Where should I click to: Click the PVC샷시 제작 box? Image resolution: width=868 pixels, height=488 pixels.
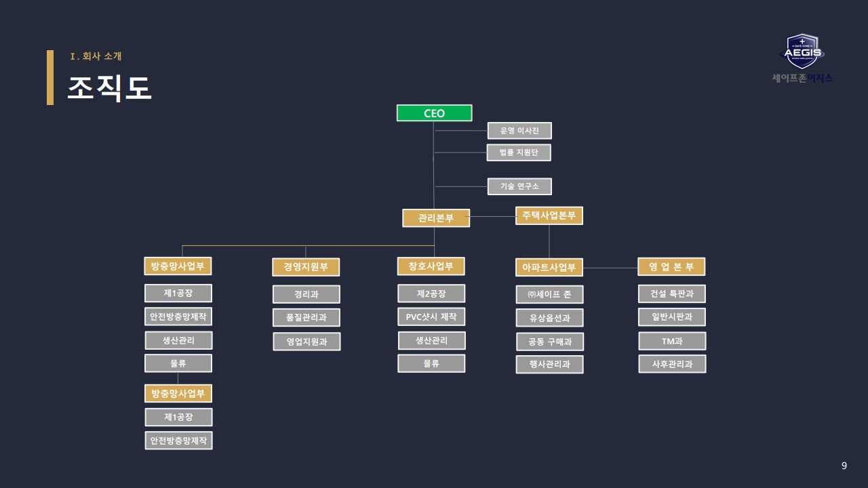(431, 317)
